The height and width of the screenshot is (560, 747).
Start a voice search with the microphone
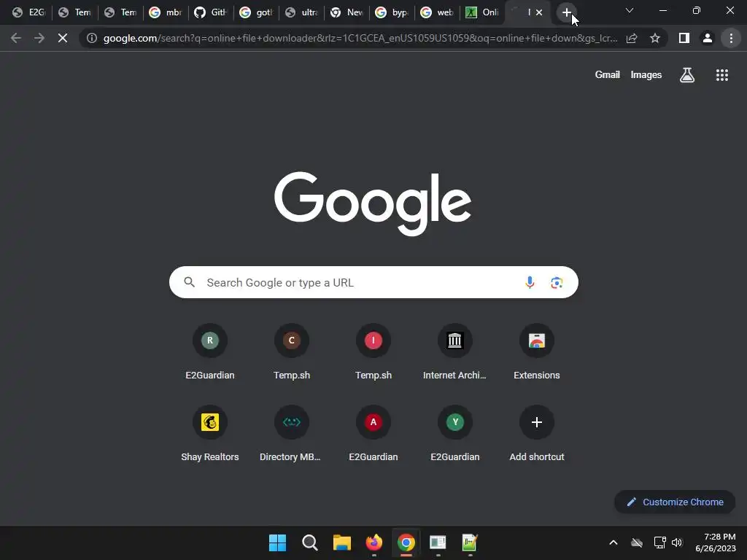click(530, 282)
